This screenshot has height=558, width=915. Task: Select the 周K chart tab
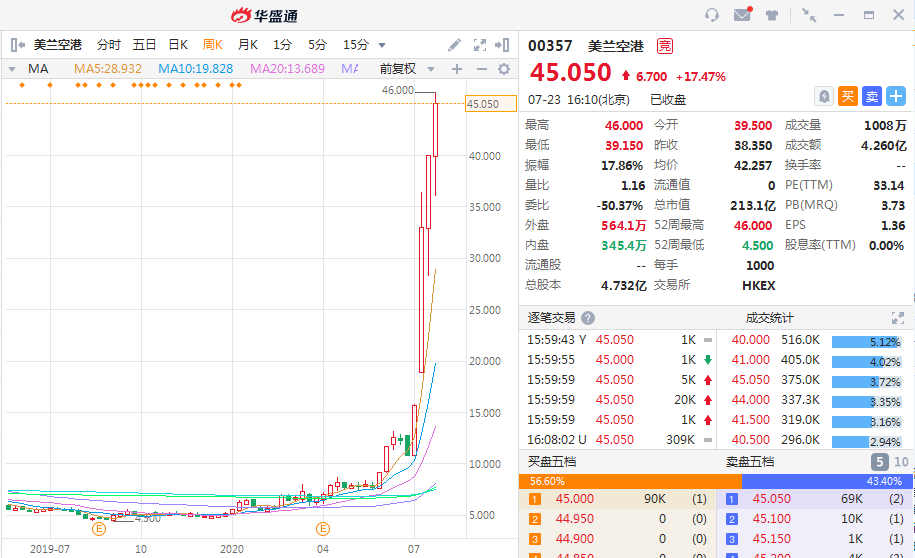click(x=213, y=45)
